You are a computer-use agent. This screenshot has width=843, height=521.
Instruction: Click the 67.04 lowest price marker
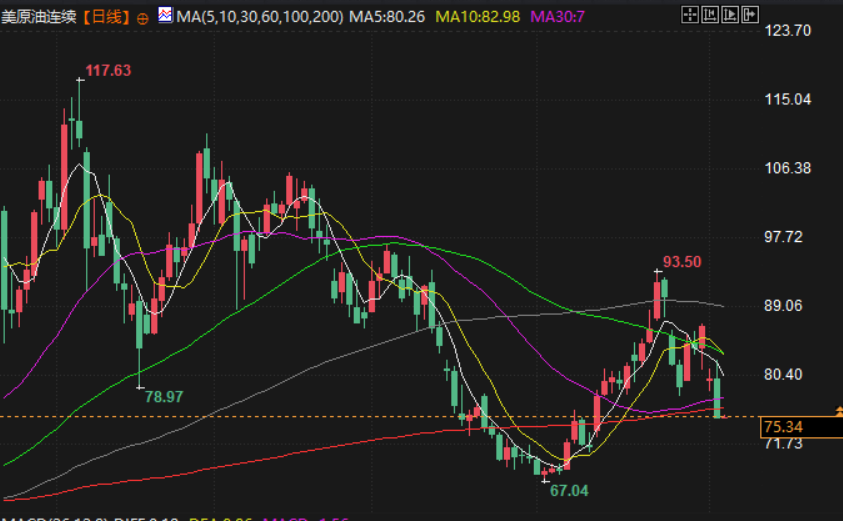[569, 490]
